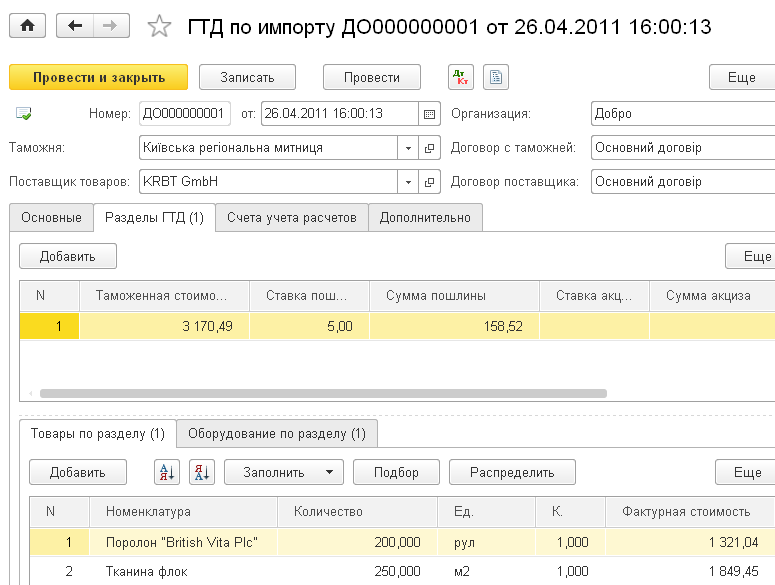This screenshot has width=775, height=585.
Task: Click the Сумма пошлины column header
Action: click(454, 296)
